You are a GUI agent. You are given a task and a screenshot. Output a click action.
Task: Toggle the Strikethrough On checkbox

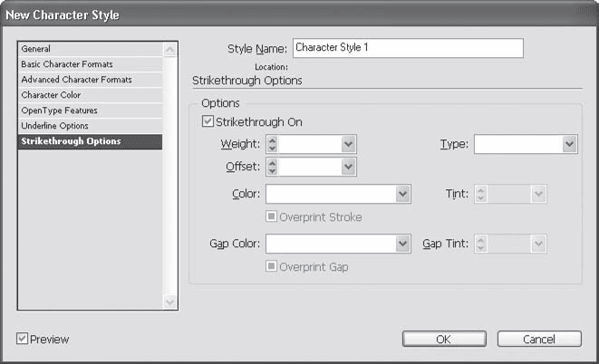pyautogui.click(x=208, y=122)
